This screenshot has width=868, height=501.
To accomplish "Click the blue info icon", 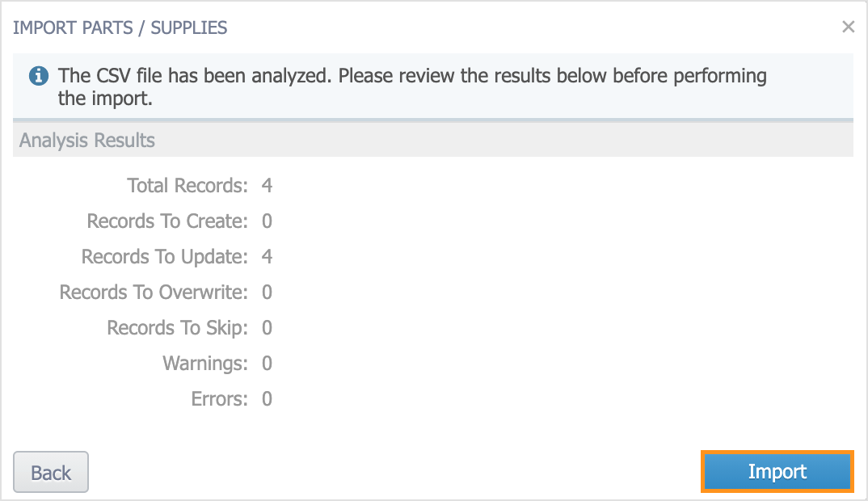I will point(38,75).
